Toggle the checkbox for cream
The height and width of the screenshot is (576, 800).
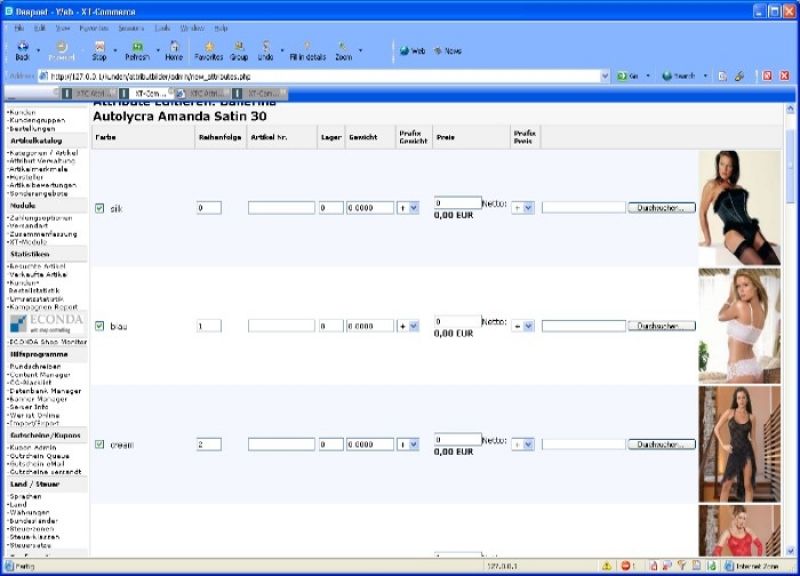[x=99, y=444]
